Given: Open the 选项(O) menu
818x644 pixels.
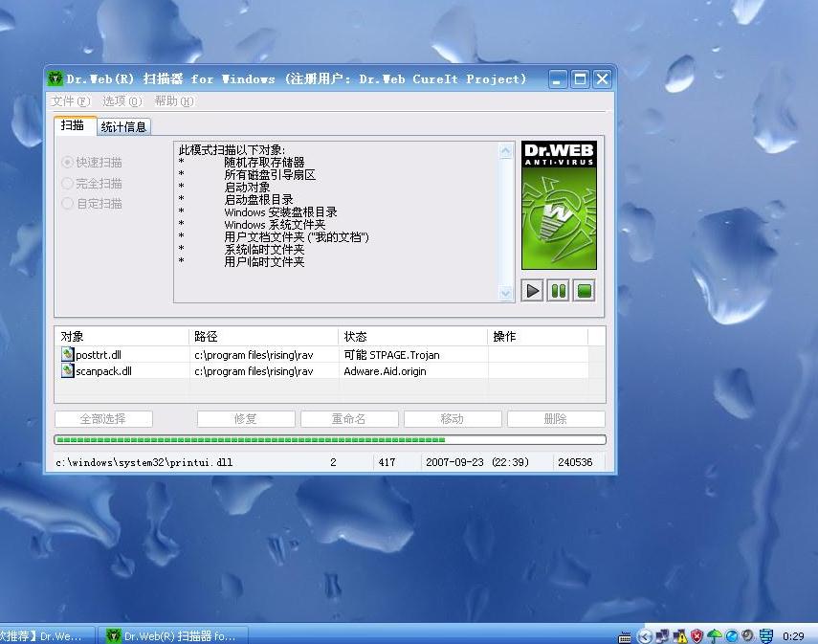Looking at the screenshot, I should click(x=122, y=101).
